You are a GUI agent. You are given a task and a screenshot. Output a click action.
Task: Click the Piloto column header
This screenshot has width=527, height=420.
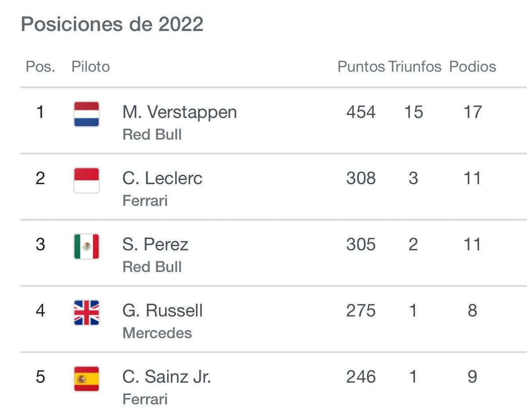[90, 67]
